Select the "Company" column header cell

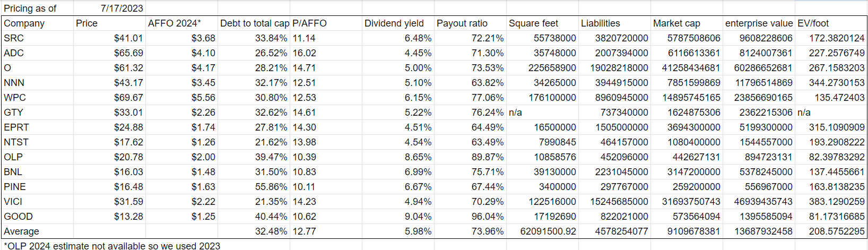click(x=24, y=23)
